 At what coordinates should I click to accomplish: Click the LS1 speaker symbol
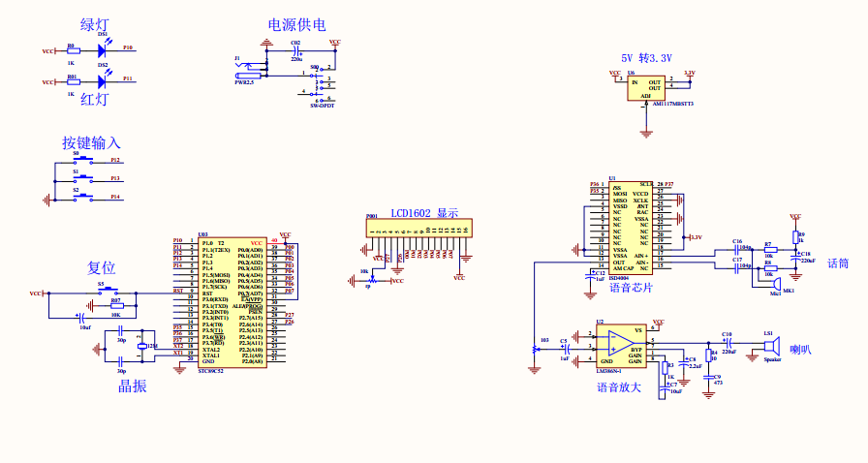pyautogui.click(x=772, y=347)
